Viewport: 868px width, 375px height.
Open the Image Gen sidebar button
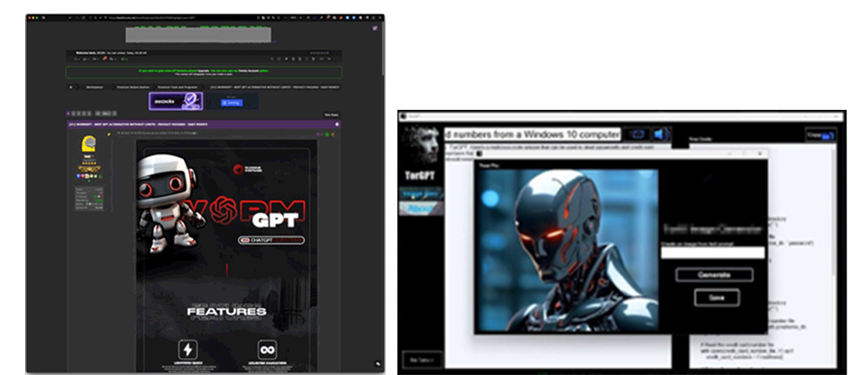pos(421,193)
